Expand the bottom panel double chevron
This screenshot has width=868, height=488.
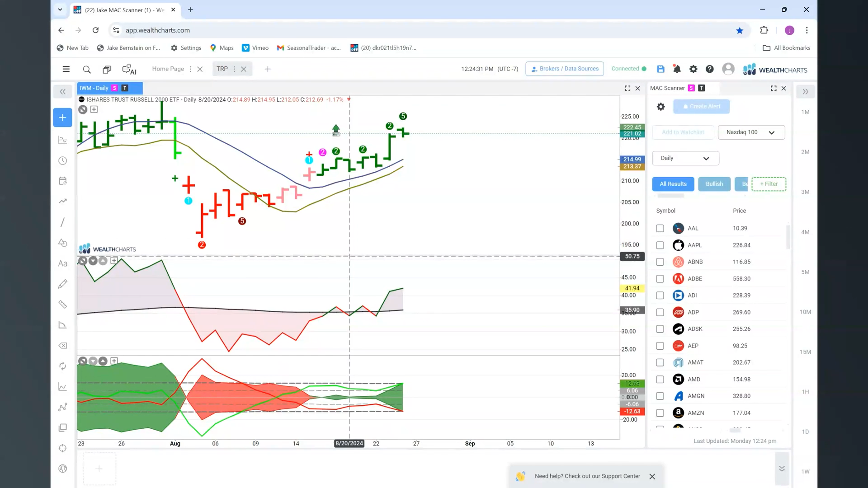pos(782,469)
